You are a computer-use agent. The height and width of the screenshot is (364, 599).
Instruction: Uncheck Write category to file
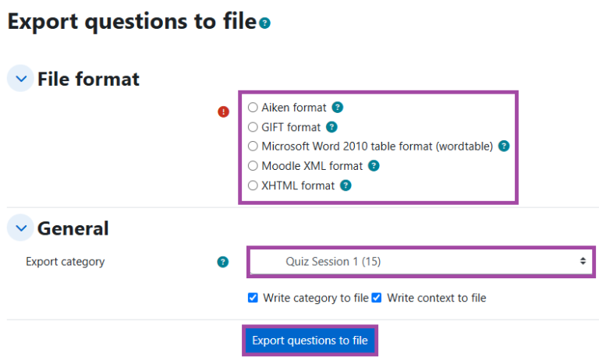tap(253, 298)
